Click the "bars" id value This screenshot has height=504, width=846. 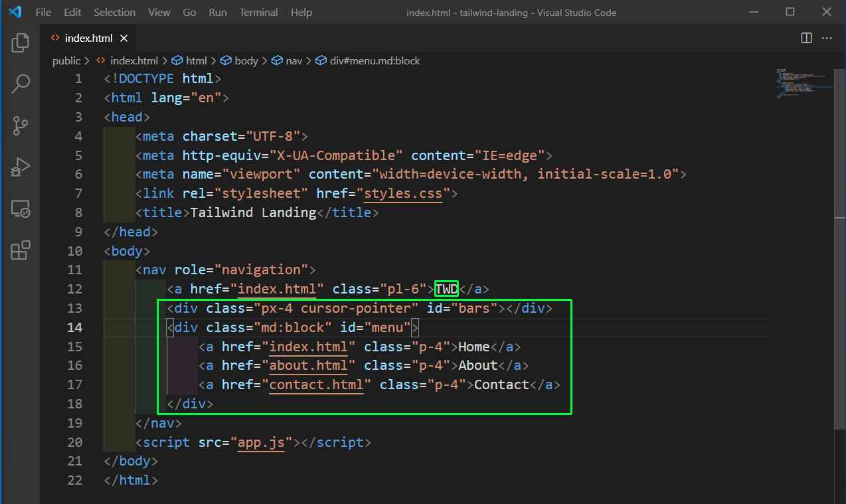pyautogui.click(x=474, y=308)
